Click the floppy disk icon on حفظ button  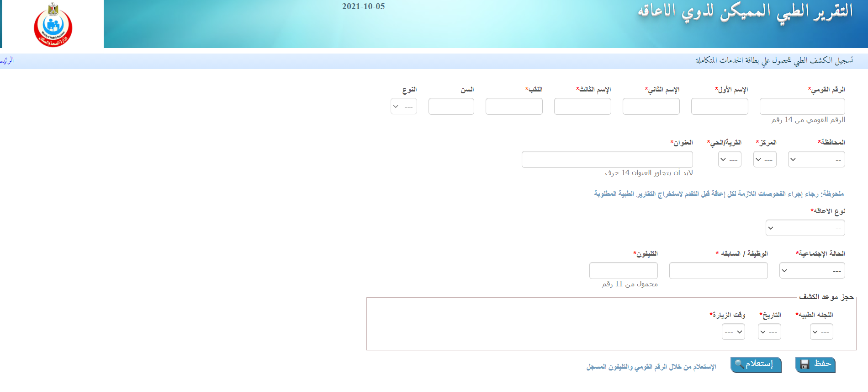click(x=805, y=364)
